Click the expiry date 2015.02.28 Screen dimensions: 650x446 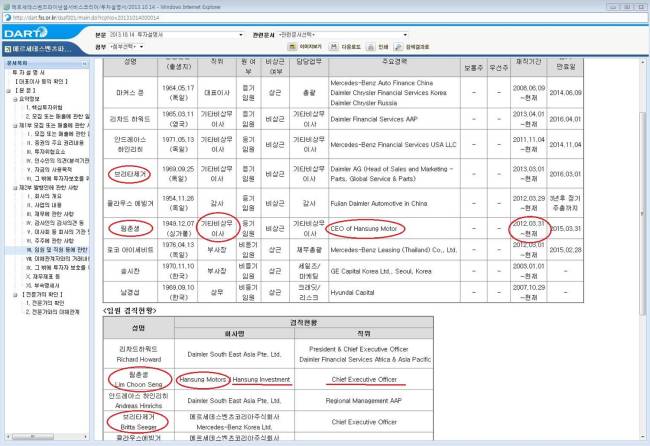pyautogui.click(x=565, y=250)
